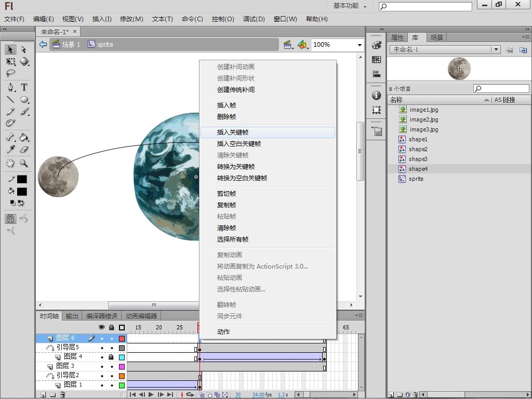The width and height of the screenshot is (532, 399).
Task: Select the Text tool
Action: point(24,87)
